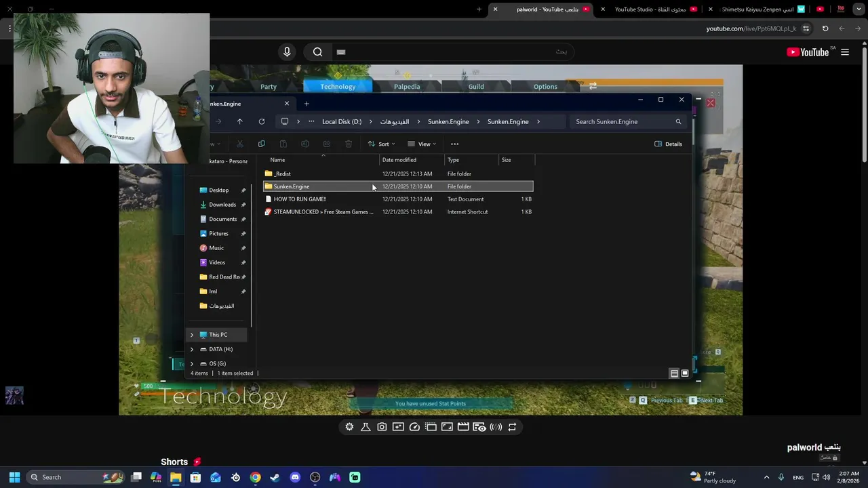Select HOW TO RUN GAME!! text file

click(x=398, y=199)
